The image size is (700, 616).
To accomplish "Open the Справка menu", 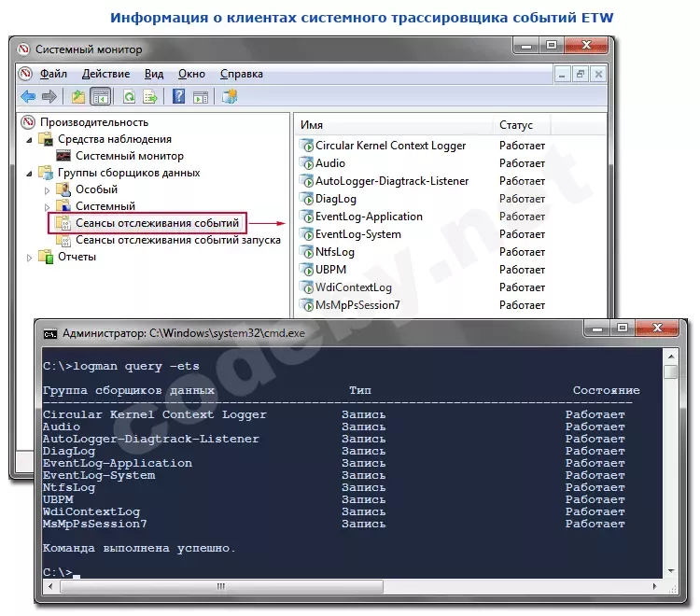I will point(242,74).
